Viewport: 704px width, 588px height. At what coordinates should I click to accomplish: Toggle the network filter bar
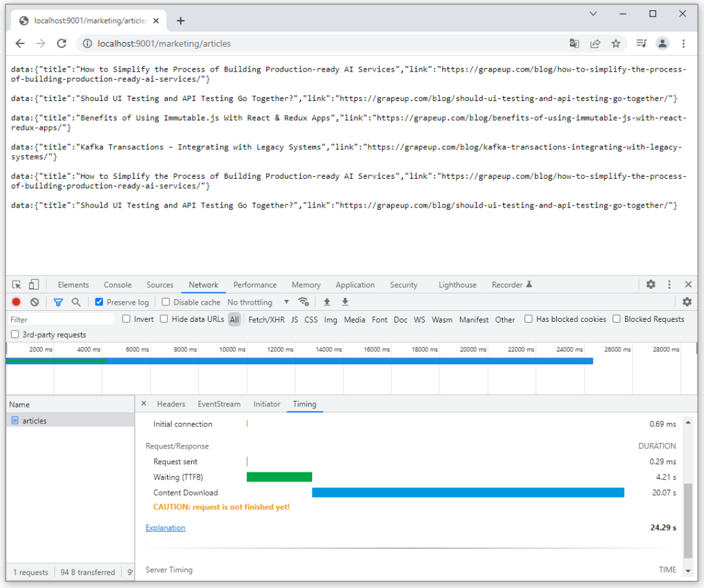click(58, 303)
